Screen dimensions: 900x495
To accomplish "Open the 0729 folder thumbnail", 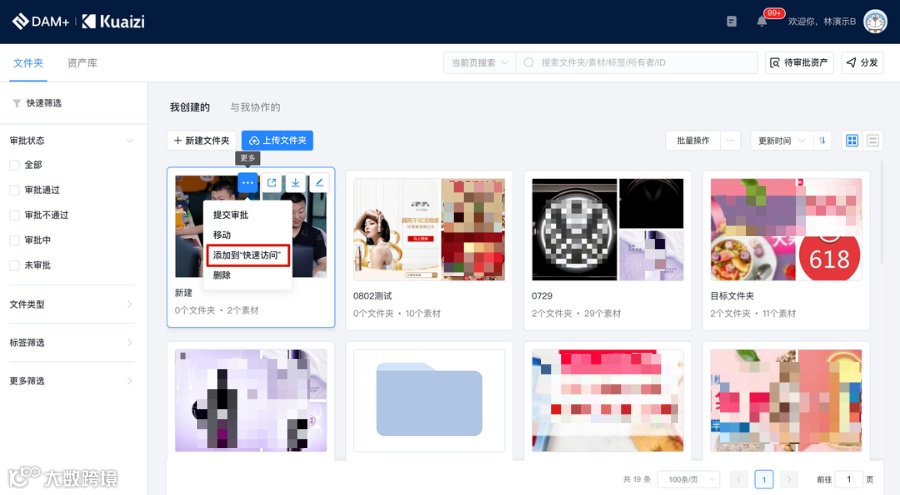I will 607,229.
